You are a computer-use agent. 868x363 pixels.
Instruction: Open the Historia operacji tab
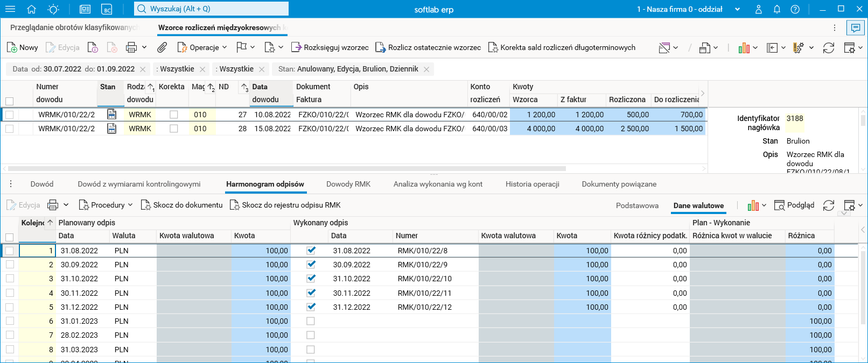532,184
